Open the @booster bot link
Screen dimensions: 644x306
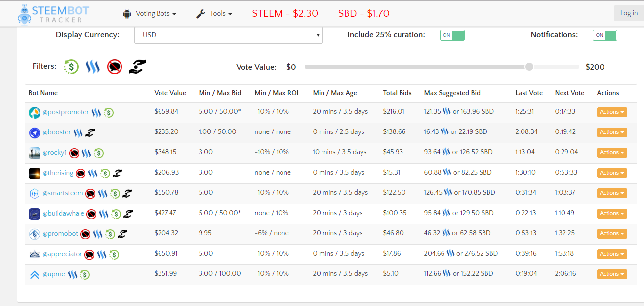[x=57, y=132]
